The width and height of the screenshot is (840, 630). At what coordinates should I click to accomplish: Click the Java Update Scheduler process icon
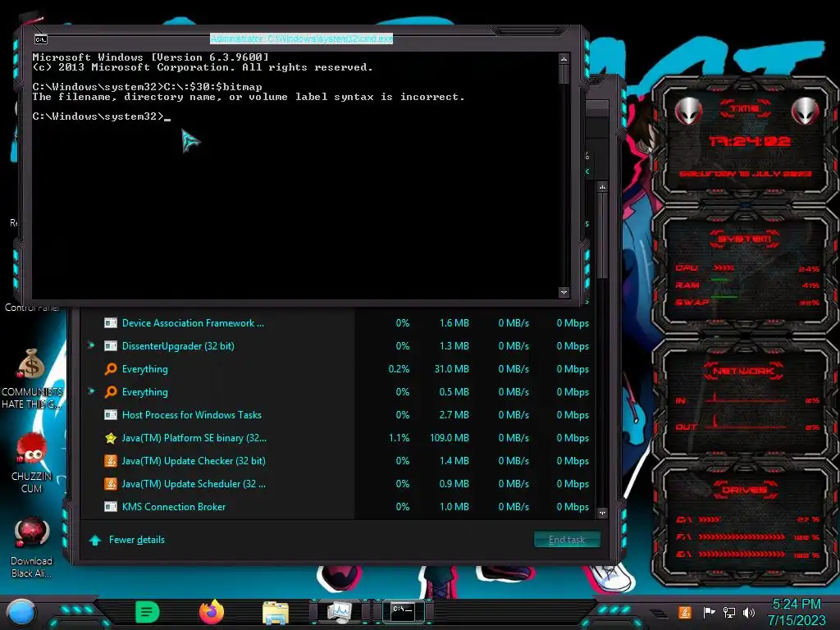[111, 484]
